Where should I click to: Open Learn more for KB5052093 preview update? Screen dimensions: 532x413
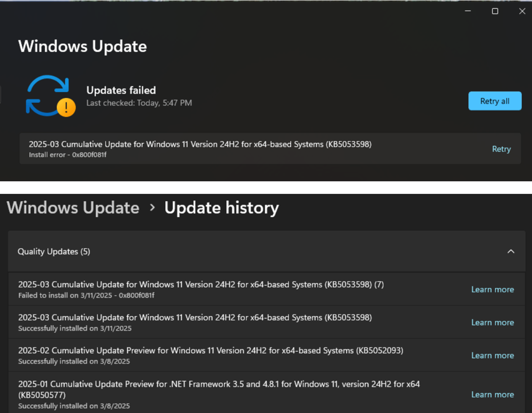(x=493, y=355)
